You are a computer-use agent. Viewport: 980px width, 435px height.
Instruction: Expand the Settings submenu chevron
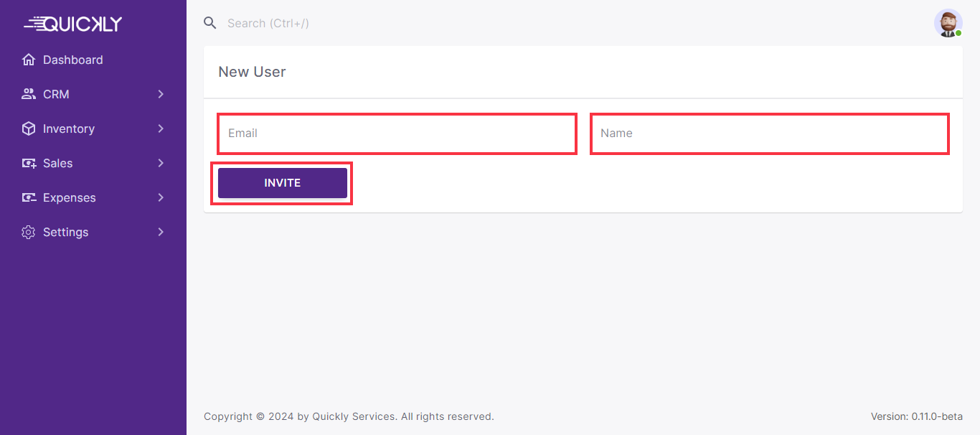(161, 232)
